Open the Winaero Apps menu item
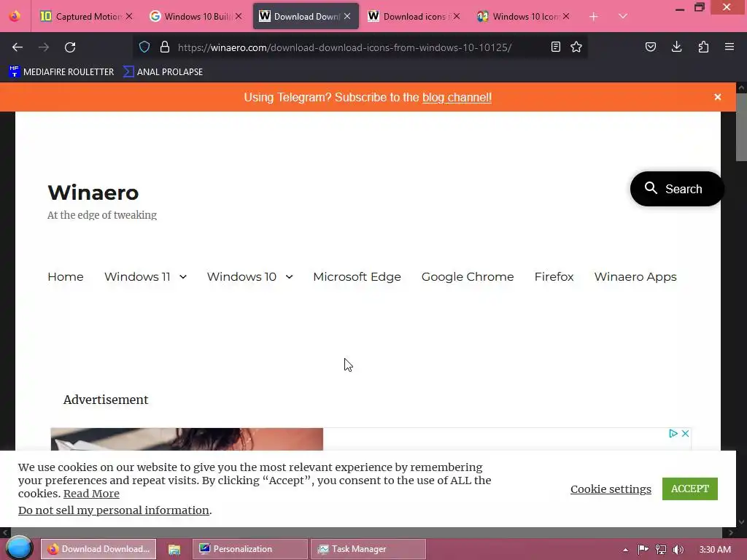The image size is (747, 560). point(635,276)
